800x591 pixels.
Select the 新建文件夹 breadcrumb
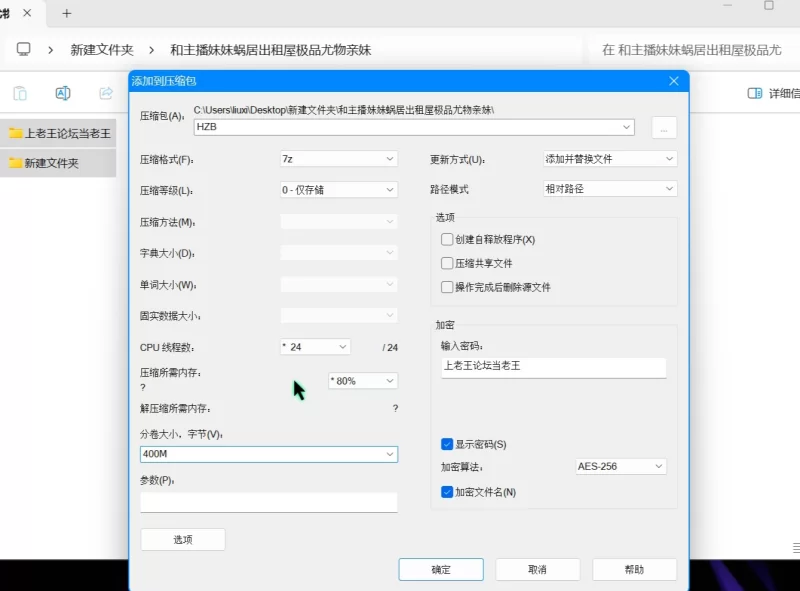click(102, 50)
